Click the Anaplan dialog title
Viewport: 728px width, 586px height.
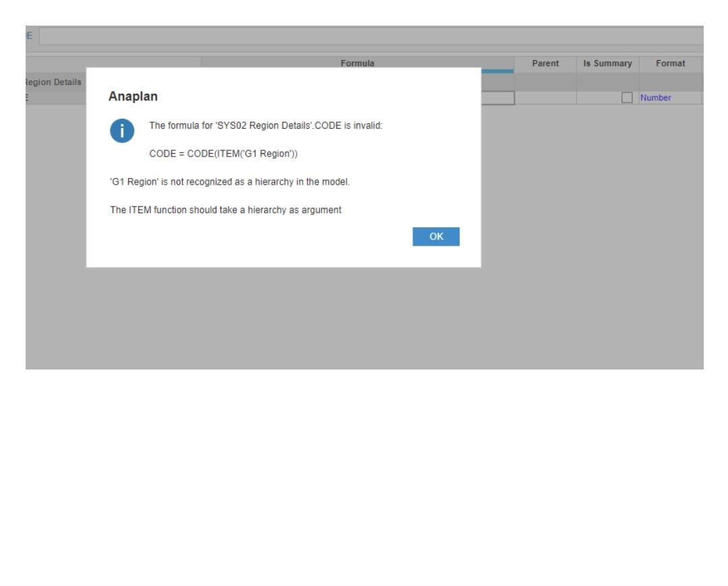click(x=133, y=96)
